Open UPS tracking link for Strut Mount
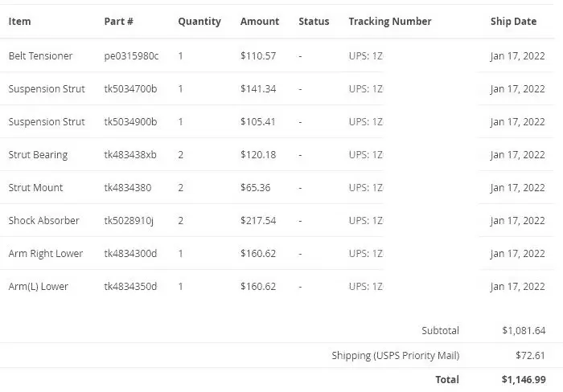The image size is (563, 392). (365, 188)
